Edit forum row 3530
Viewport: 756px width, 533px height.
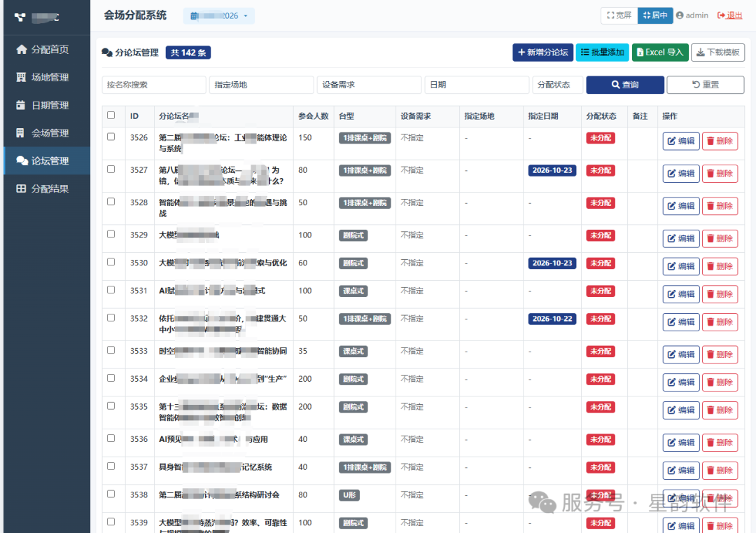[681, 266]
